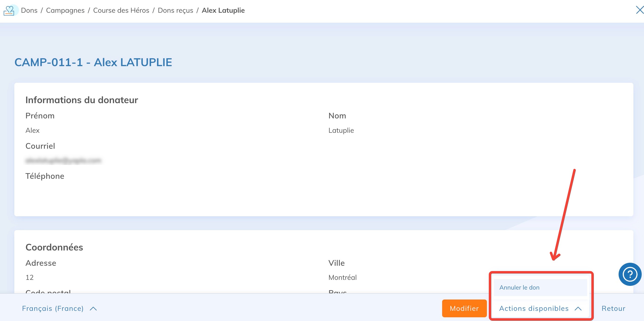Go to Dons breadcrumb link
The image size is (644, 321).
point(29,10)
